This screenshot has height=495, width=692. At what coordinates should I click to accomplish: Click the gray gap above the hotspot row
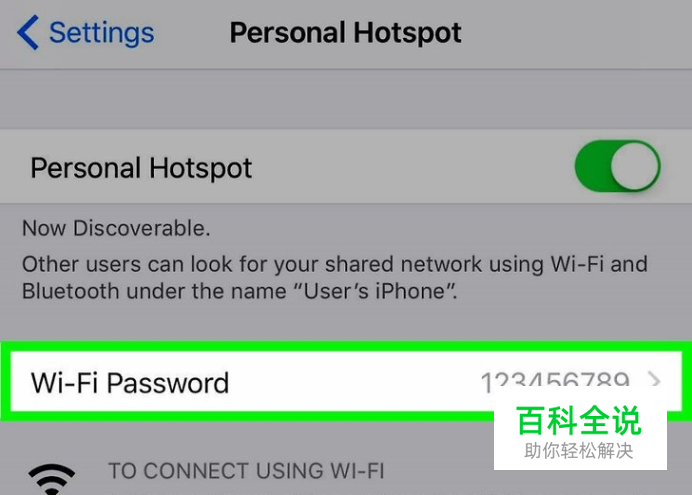click(x=346, y=99)
